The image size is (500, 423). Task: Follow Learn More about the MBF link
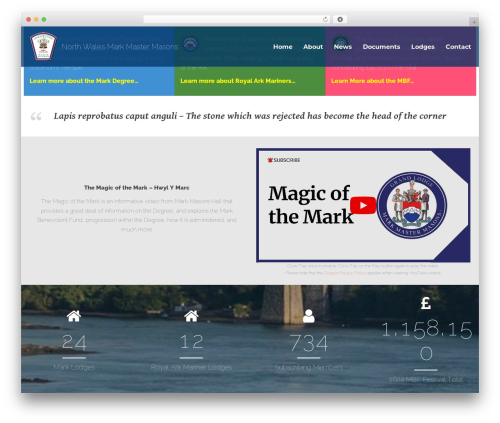click(372, 81)
